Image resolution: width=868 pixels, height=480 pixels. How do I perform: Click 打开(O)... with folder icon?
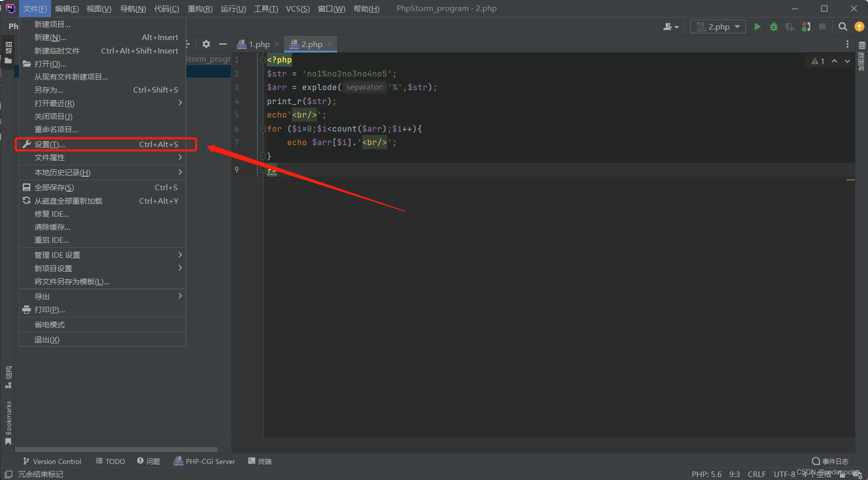coord(102,64)
